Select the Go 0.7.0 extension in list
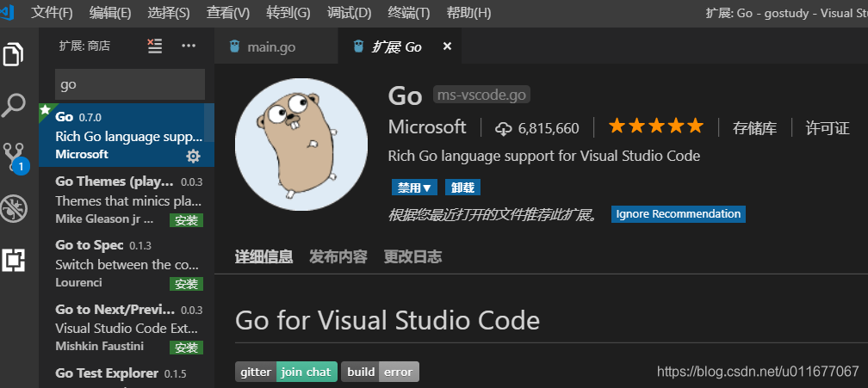This screenshot has height=388, width=868. (x=127, y=135)
